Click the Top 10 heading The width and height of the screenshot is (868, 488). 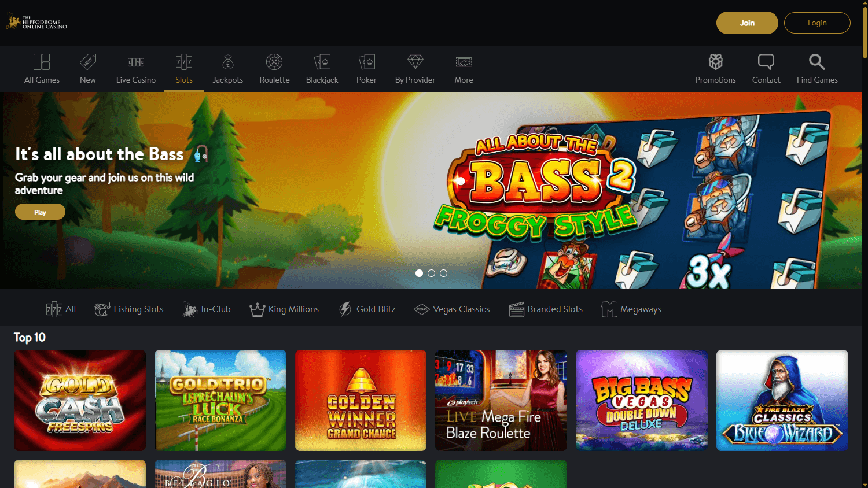tap(30, 337)
